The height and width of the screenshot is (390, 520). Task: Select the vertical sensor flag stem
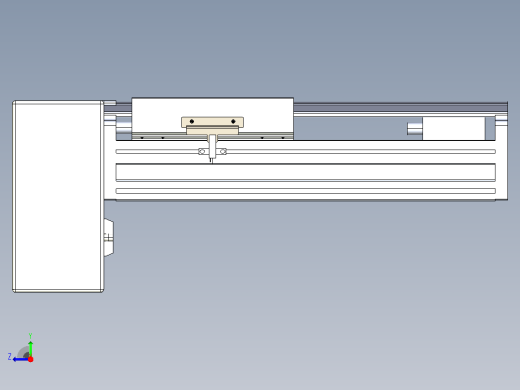[x=212, y=146]
